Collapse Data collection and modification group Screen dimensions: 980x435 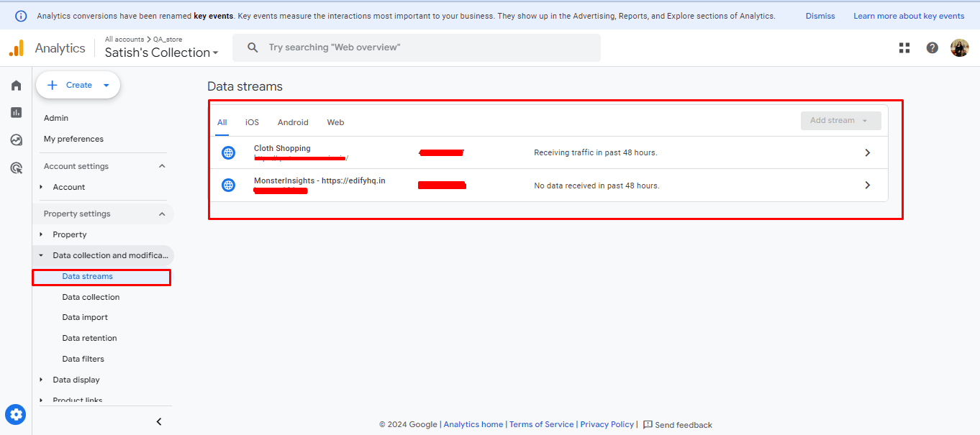[41, 255]
